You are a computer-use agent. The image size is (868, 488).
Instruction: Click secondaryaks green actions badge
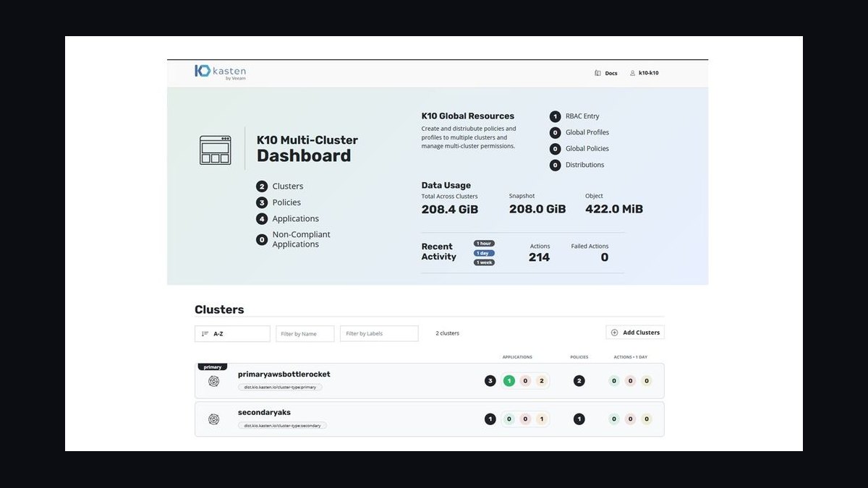614,419
